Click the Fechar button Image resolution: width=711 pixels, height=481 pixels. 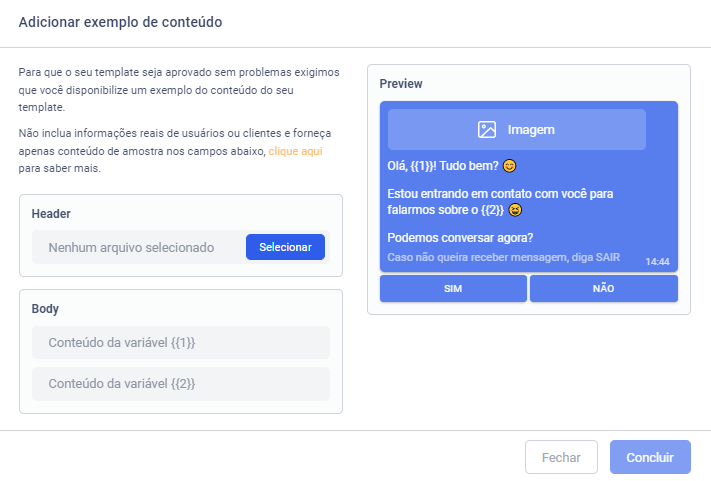(x=561, y=457)
